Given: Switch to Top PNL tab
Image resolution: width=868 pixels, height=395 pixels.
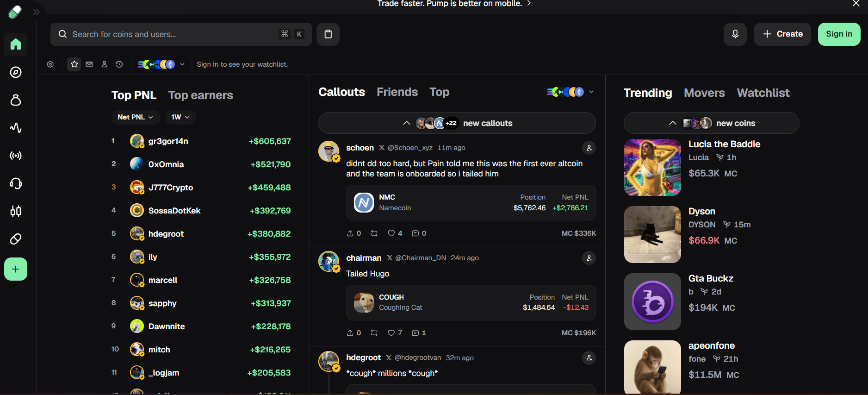Looking at the screenshot, I should (134, 95).
